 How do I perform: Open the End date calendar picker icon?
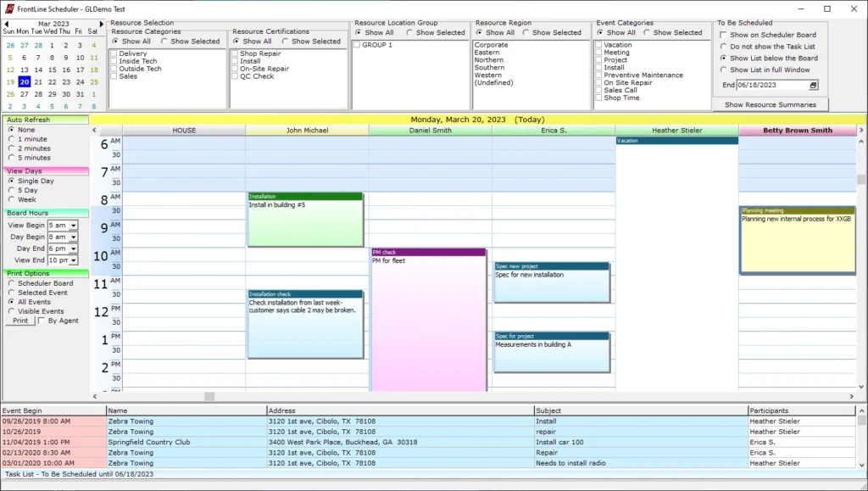point(811,85)
